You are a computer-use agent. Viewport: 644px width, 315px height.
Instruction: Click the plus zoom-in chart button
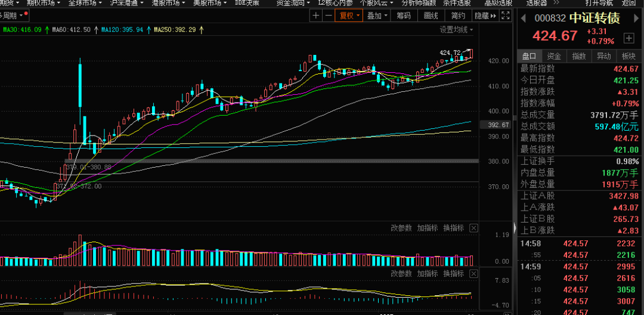(x=315, y=16)
